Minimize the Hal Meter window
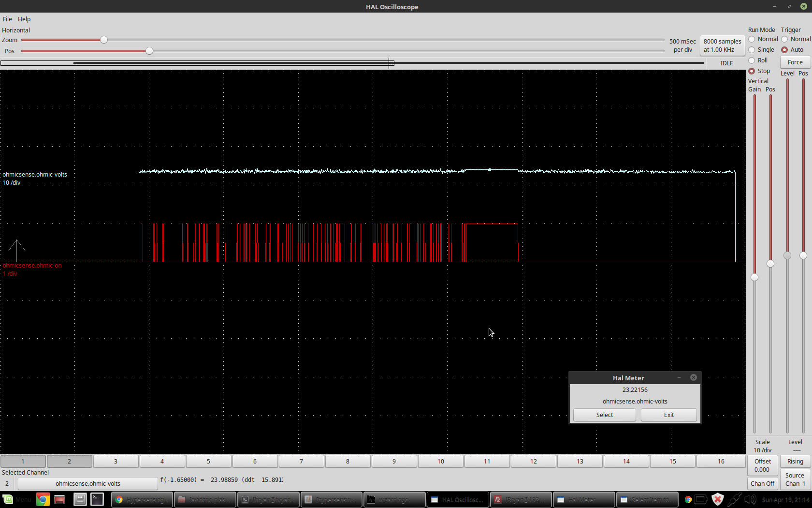The image size is (812, 508). 679,377
